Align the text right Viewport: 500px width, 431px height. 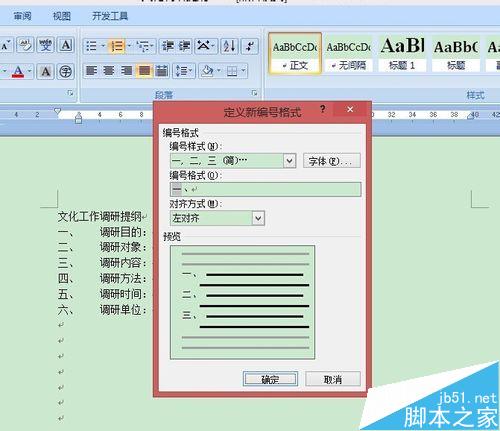(126, 71)
